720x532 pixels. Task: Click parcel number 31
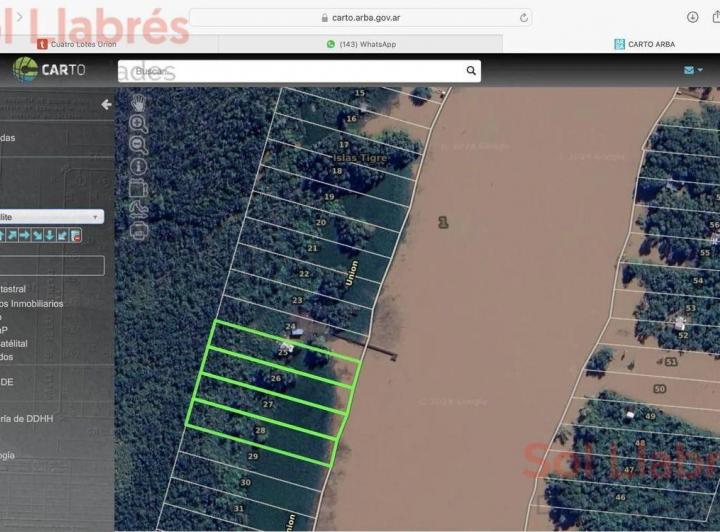pyautogui.click(x=239, y=508)
